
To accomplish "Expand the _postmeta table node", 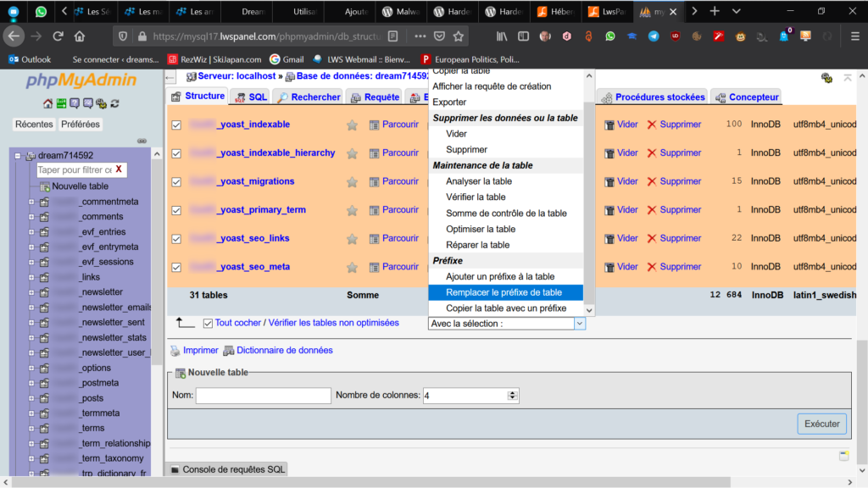I will point(31,383).
